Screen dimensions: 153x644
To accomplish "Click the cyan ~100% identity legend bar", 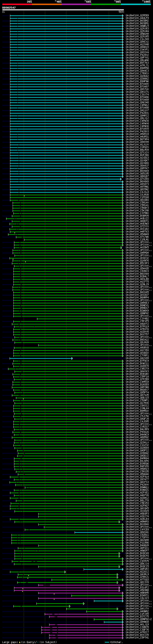I will click(x=136, y=4).
